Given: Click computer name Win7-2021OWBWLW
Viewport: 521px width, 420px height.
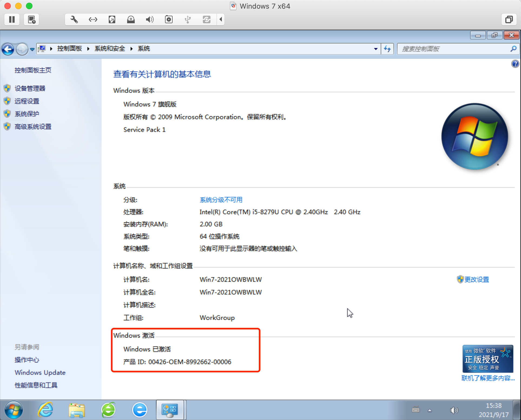Looking at the screenshot, I should pyautogui.click(x=231, y=279).
